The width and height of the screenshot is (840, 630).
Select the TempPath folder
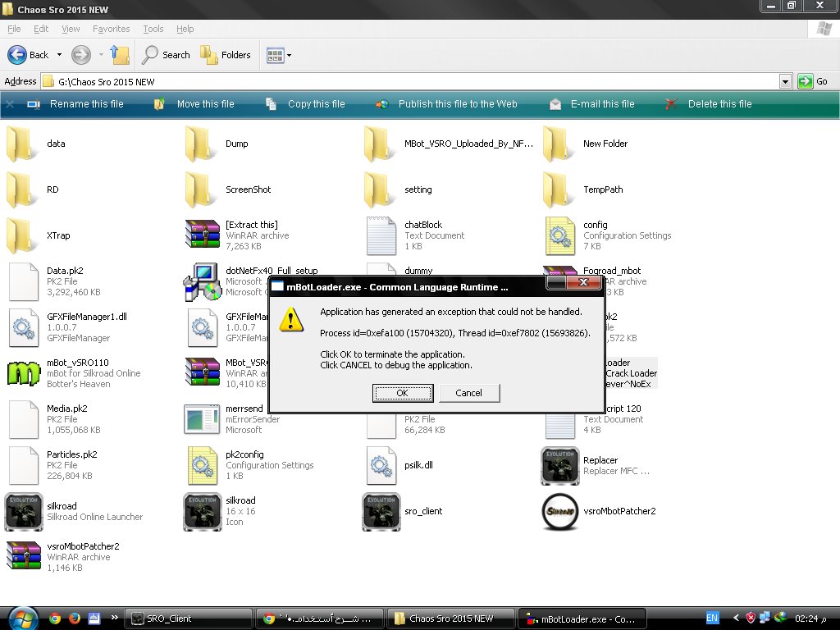point(583,189)
